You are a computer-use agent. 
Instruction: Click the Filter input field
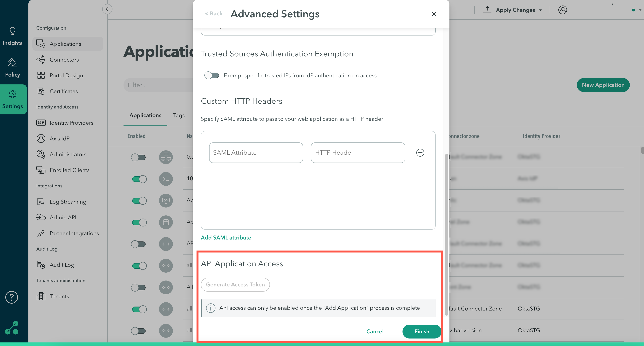click(158, 85)
